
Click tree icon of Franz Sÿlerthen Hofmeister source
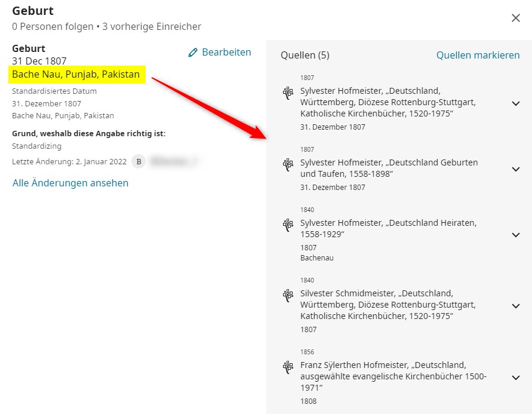click(x=288, y=366)
